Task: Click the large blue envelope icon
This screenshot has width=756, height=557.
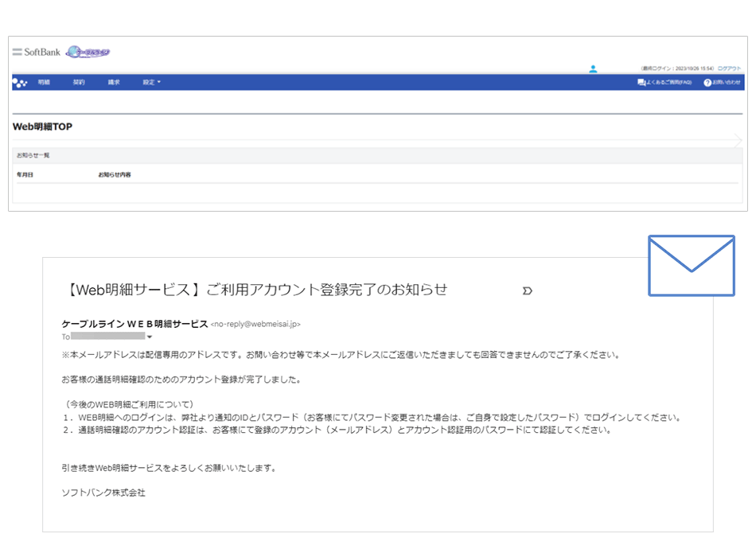Action: [691, 266]
